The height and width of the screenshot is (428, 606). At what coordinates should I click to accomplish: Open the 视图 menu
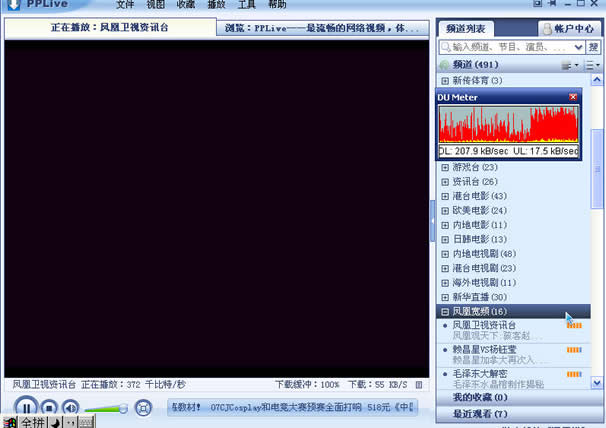click(155, 5)
